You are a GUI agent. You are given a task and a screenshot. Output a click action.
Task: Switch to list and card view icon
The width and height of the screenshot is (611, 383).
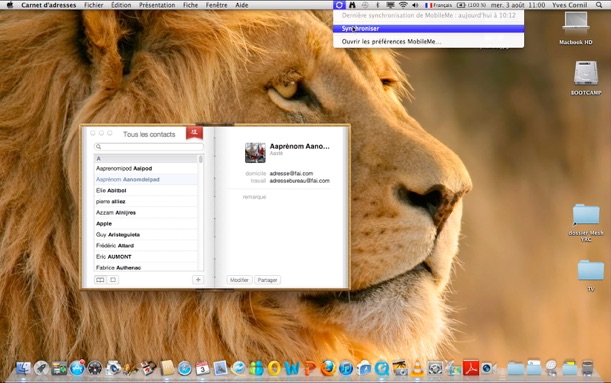click(x=100, y=280)
